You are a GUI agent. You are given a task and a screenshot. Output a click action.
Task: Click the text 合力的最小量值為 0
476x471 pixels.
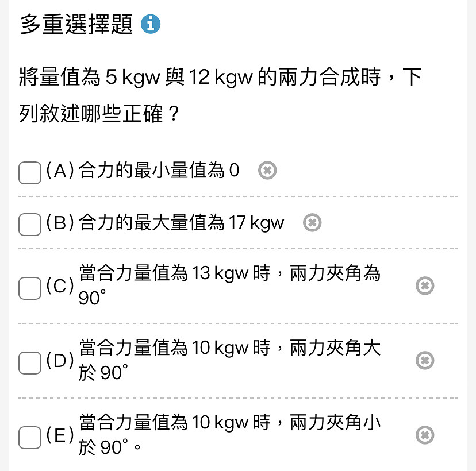tap(159, 170)
